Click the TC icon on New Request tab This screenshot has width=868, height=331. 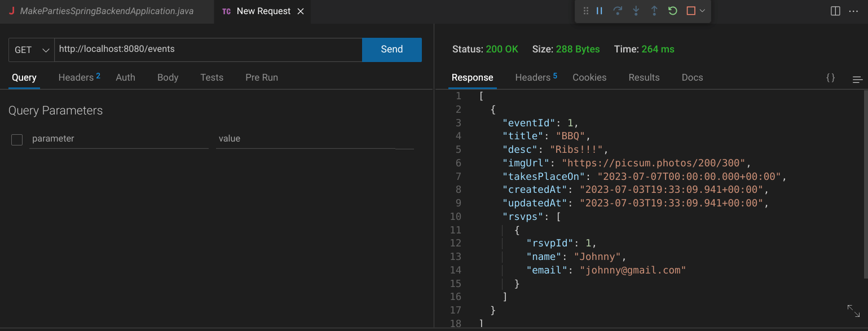coord(226,11)
